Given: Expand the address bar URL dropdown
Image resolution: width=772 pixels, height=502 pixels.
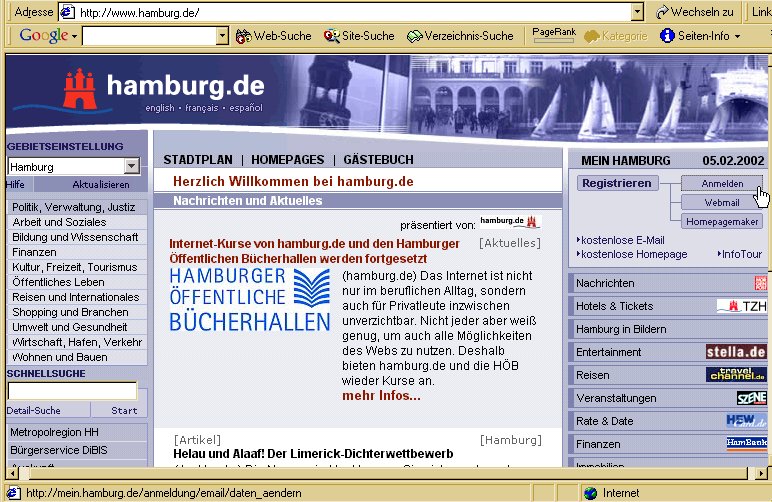Looking at the screenshot, I should pyautogui.click(x=637, y=12).
